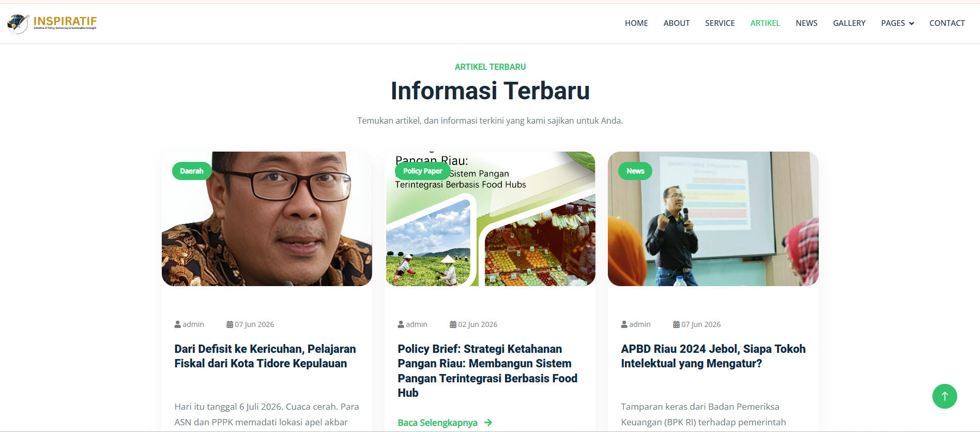
Task: Open the Dari Defisit ke Kericuhan article title
Action: coord(265,356)
